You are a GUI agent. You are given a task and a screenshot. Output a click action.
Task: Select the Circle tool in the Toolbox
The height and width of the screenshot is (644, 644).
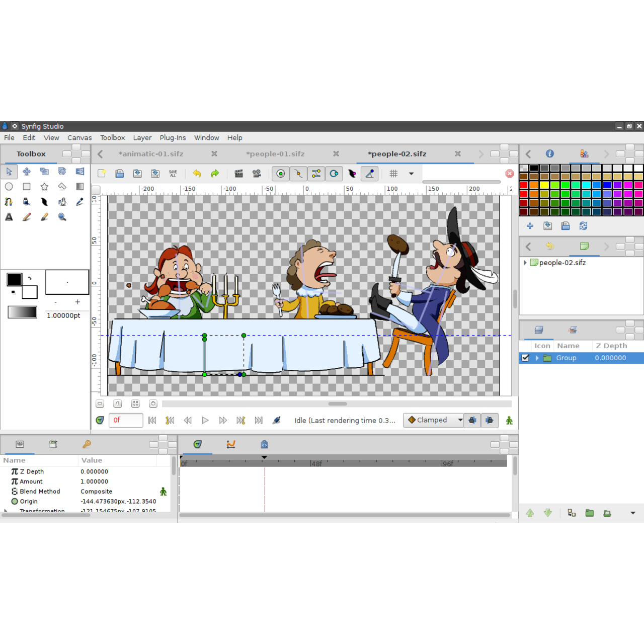click(x=9, y=186)
